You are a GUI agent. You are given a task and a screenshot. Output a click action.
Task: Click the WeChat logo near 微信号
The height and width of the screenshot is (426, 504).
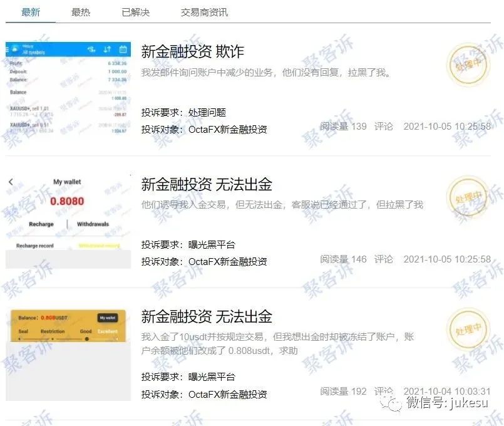[391, 403]
